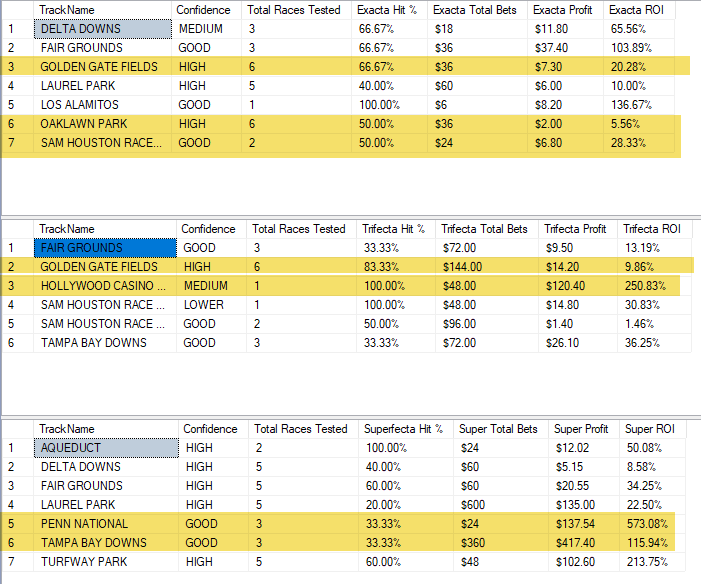
Task: Click 103.89% Exacta ROI value
Action: click(638, 48)
